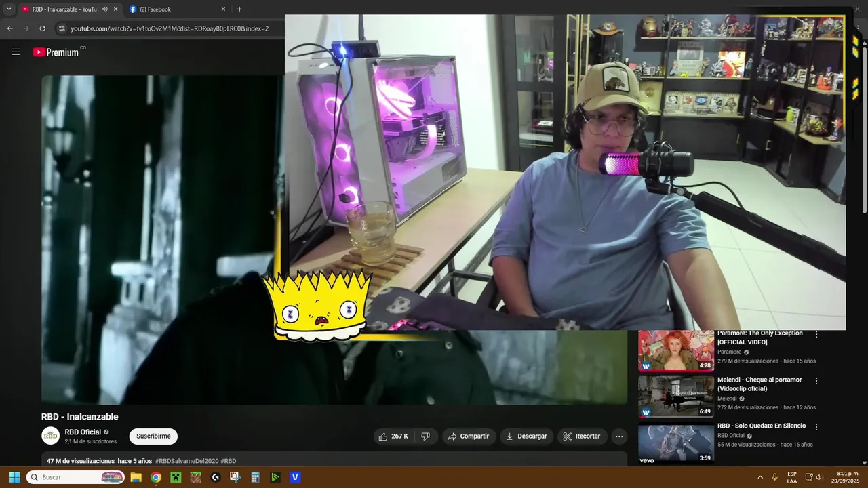Close the RBD - Inalcanzable tab
This screenshot has height=488, width=868.
tap(115, 9)
